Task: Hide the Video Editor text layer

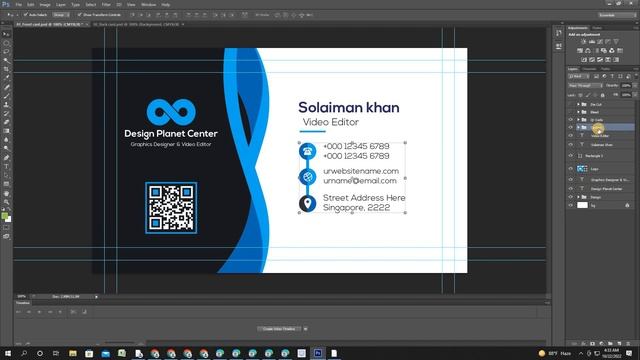Action: [x=571, y=136]
